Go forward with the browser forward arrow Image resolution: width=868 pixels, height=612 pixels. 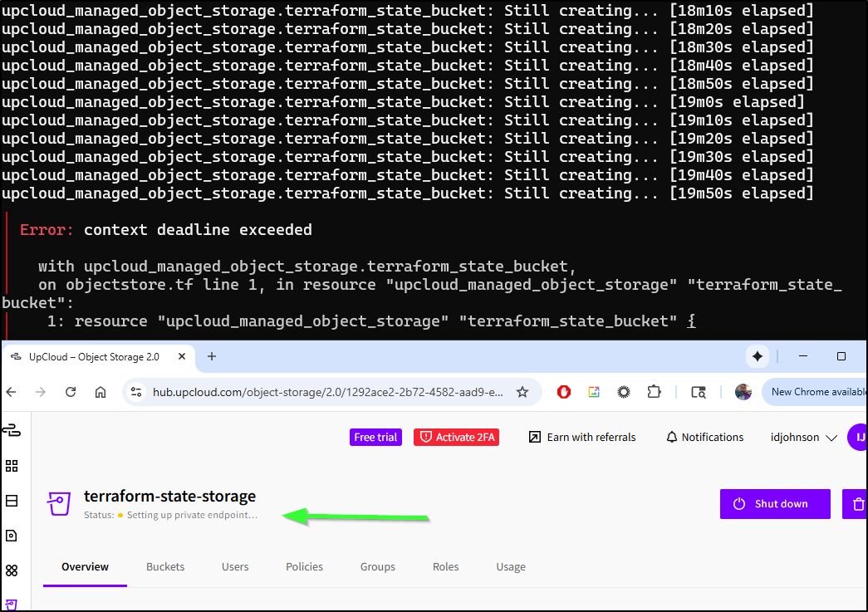coord(41,392)
